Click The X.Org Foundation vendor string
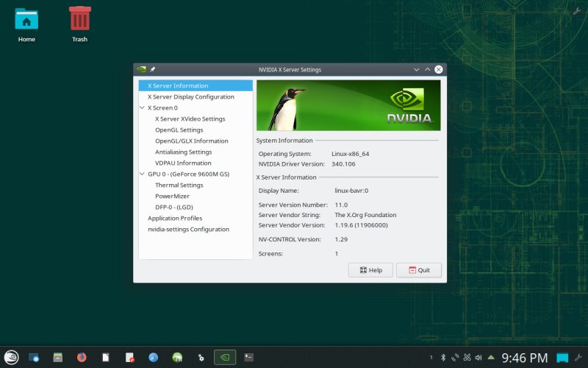 pos(365,215)
